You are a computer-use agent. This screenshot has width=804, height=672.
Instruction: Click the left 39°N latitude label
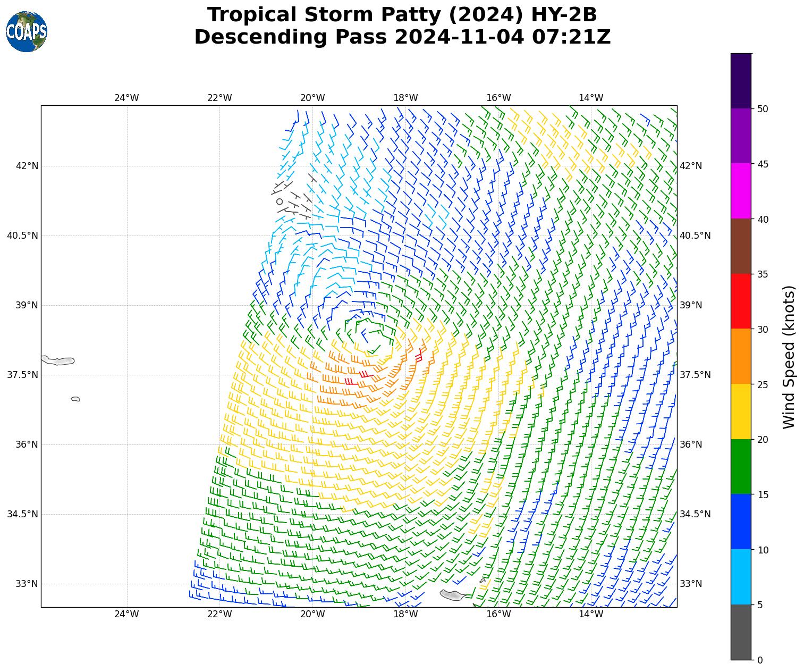pyautogui.click(x=27, y=305)
